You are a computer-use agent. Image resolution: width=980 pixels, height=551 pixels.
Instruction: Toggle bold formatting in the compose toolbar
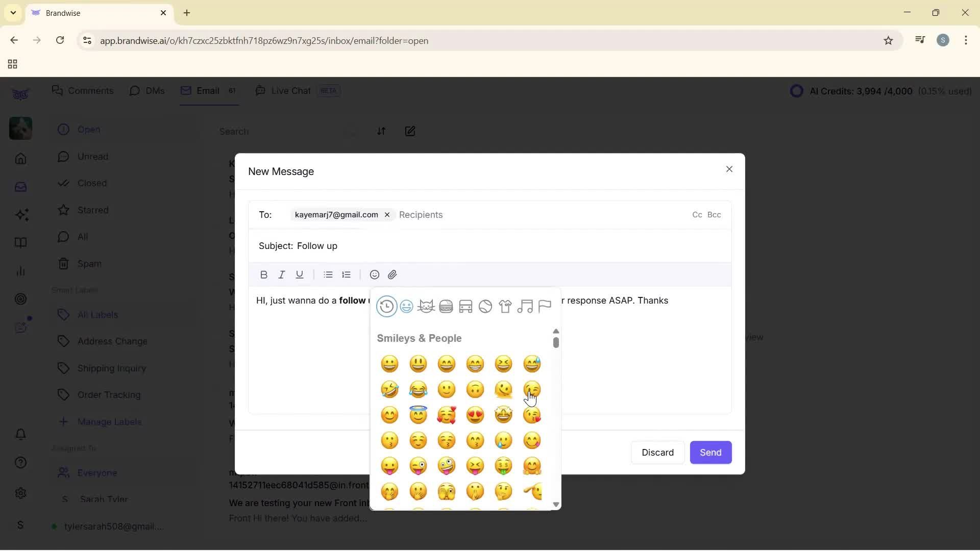(x=263, y=274)
